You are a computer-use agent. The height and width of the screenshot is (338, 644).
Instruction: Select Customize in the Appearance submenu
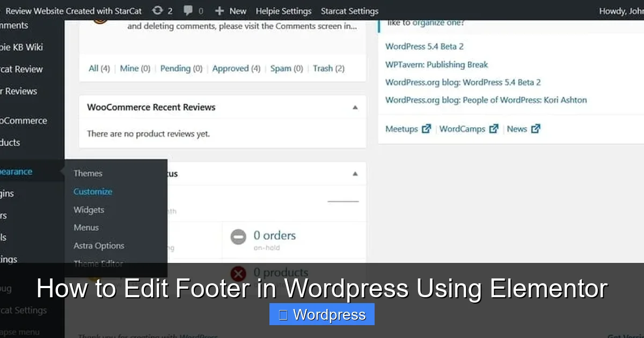pyautogui.click(x=92, y=191)
